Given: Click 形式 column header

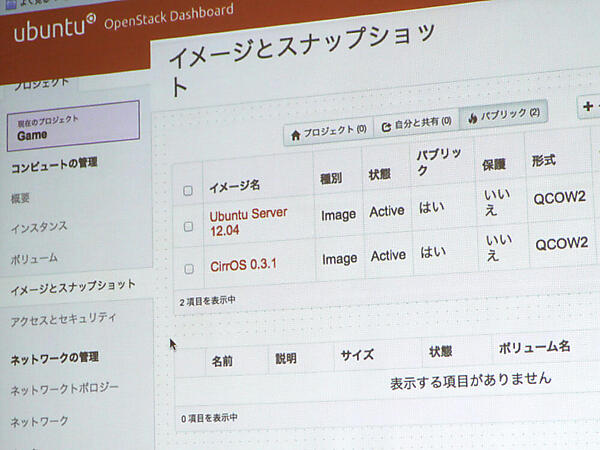Looking at the screenshot, I should tap(543, 161).
